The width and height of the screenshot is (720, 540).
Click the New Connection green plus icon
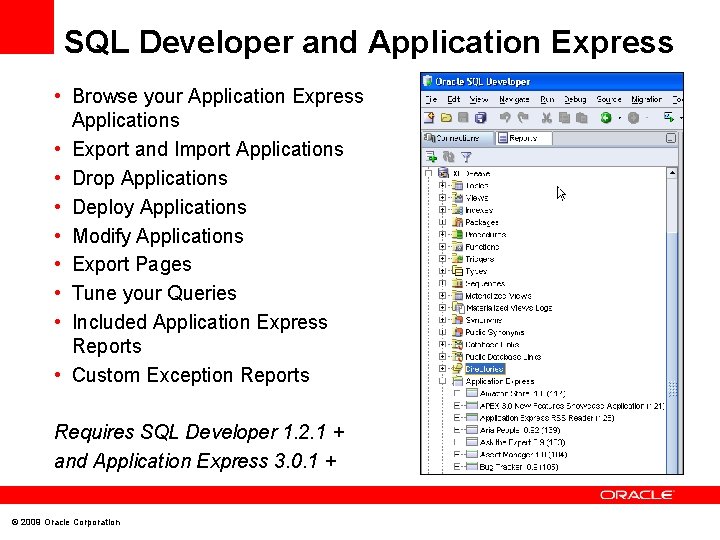click(x=431, y=157)
